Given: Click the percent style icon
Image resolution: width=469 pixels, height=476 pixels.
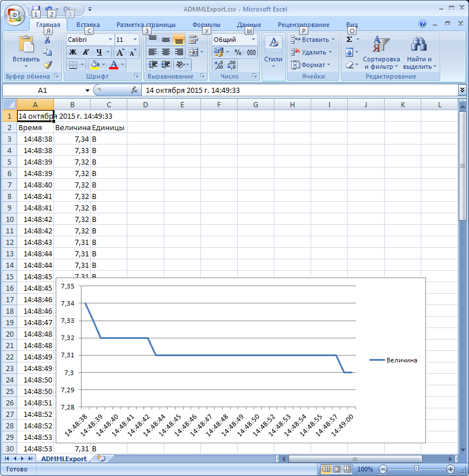Looking at the screenshot, I should pos(238,52).
